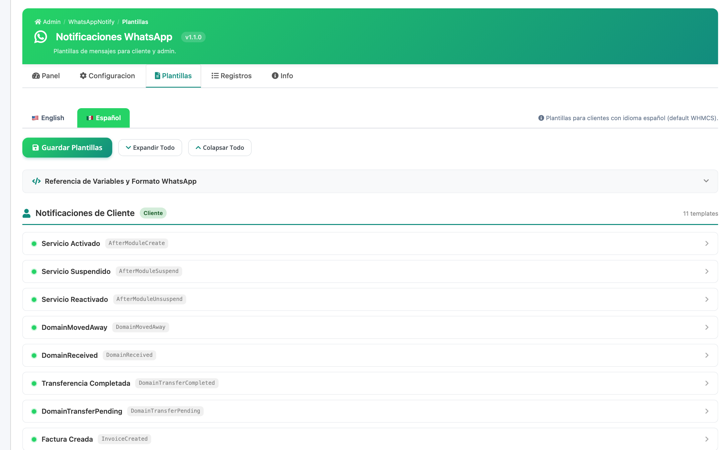Switch to the Registros tab

tap(231, 76)
